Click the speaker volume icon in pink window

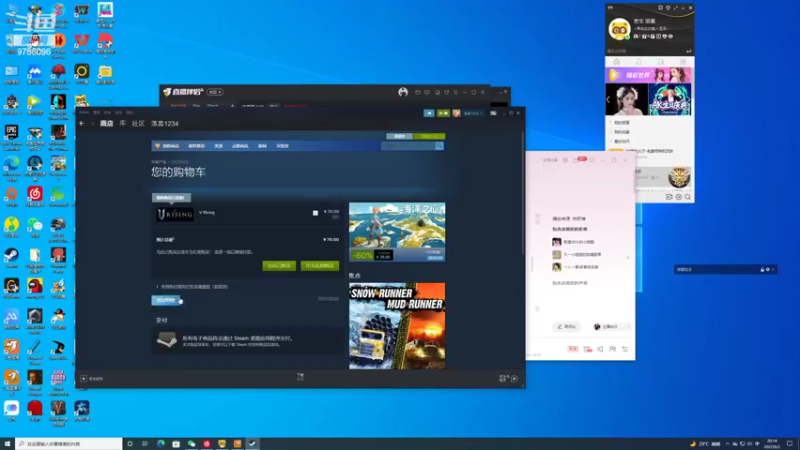(x=600, y=349)
